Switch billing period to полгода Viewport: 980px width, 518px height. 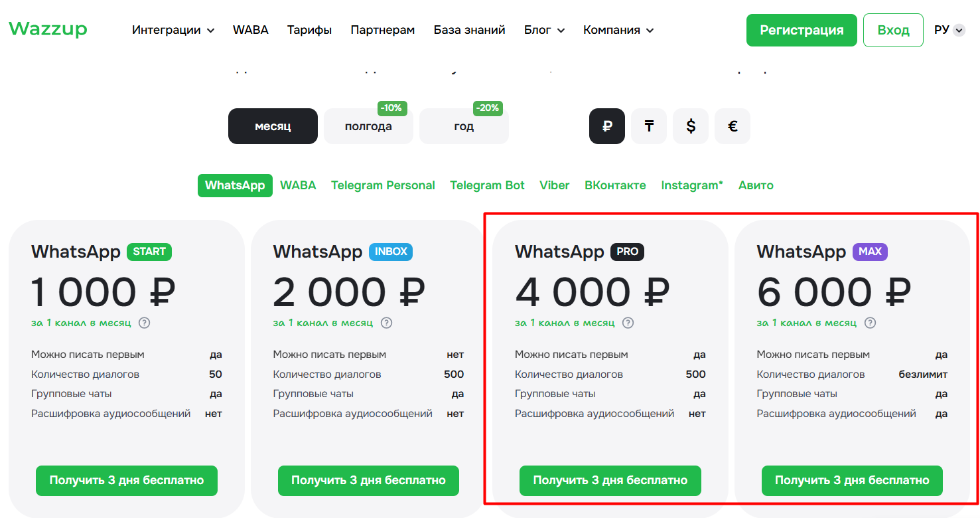pyautogui.click(x=368, y=126)
